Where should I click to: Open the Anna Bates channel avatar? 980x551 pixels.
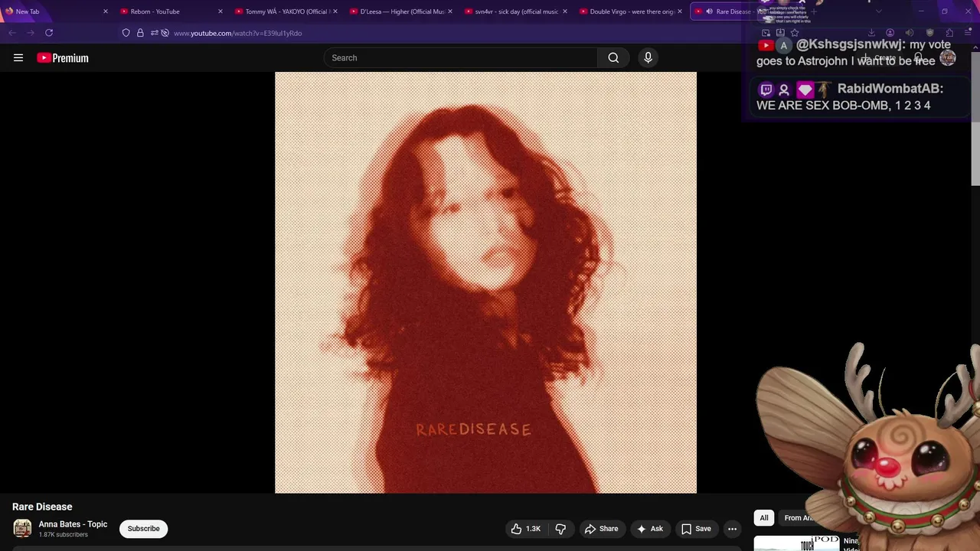click(23, 528)
